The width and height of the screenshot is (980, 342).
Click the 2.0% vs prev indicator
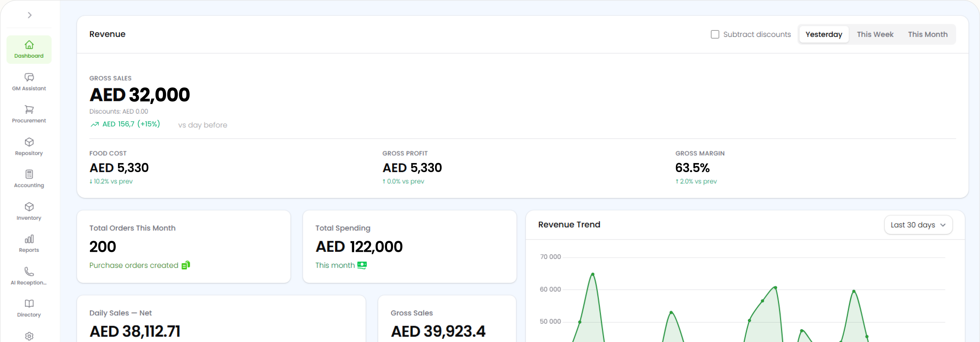[696, 182]
